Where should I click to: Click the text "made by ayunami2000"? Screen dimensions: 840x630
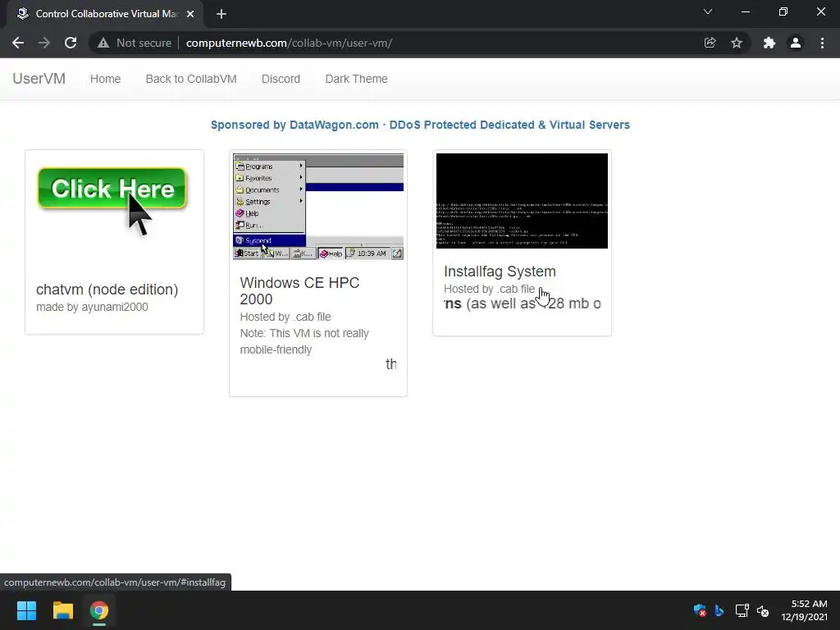point(92,307)
